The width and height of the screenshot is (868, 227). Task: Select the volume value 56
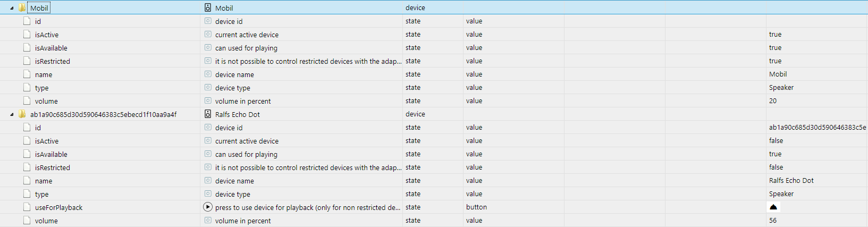coord(773,221)
